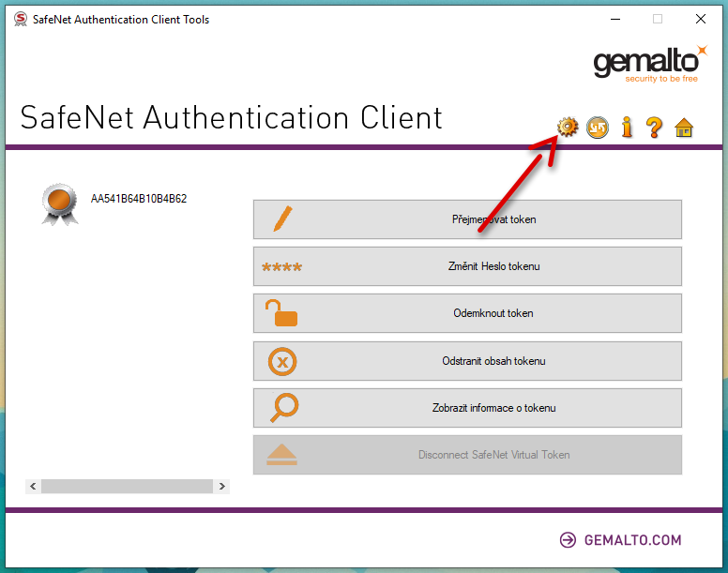Open the GEMALTO.COM link
The height and width of the screenshot is (573, 728).
coord(620,540)
